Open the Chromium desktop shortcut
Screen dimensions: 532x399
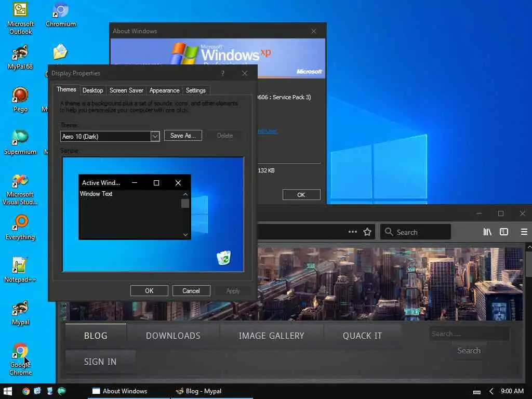[x=61, y=14]
